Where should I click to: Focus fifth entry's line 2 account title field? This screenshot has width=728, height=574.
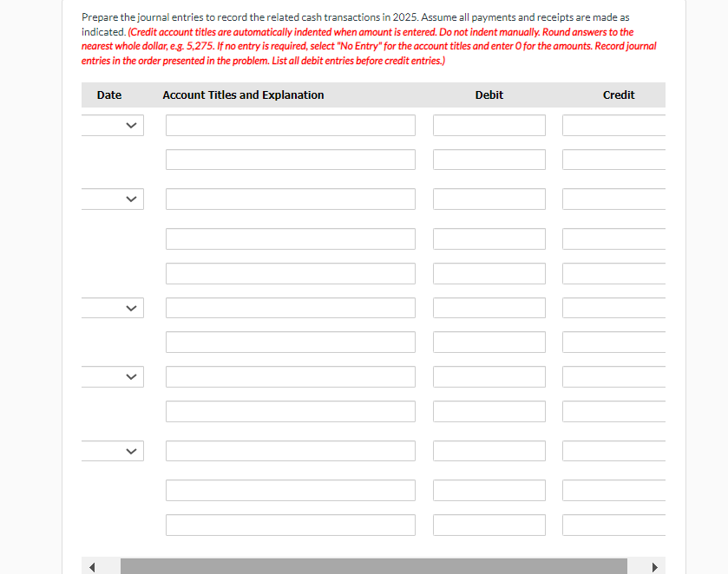(291, 491)
